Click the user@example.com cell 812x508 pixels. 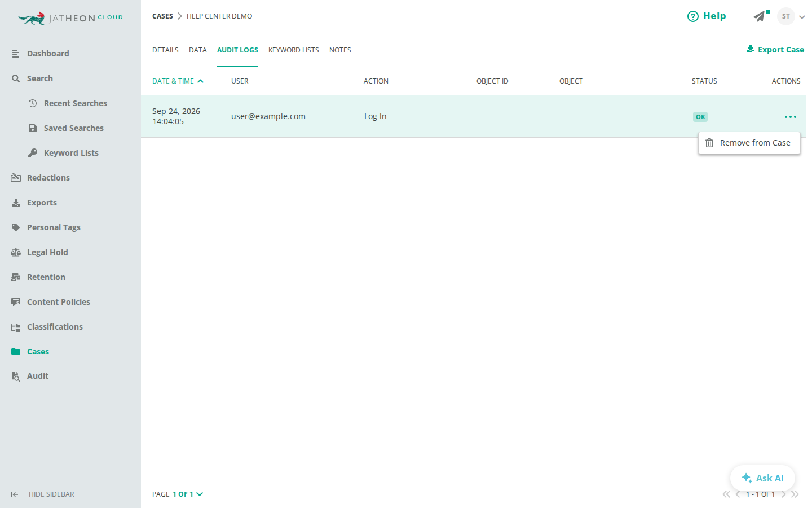click(x=268, y=116)
